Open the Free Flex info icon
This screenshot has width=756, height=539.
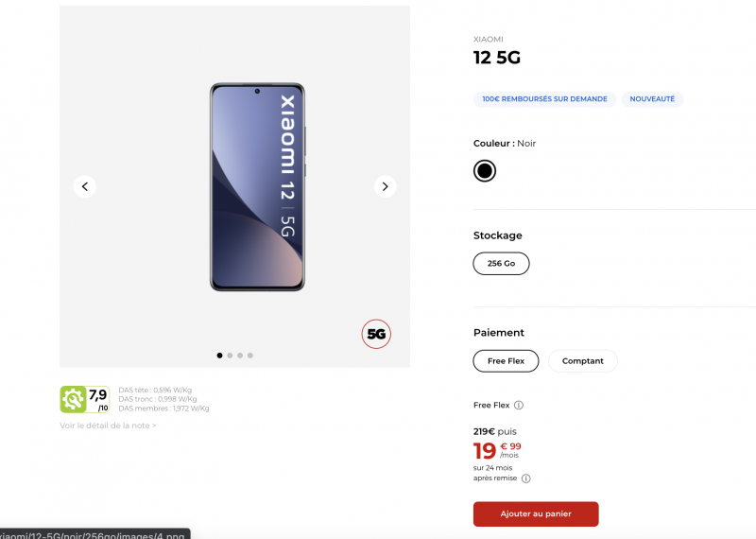point(519,406)
